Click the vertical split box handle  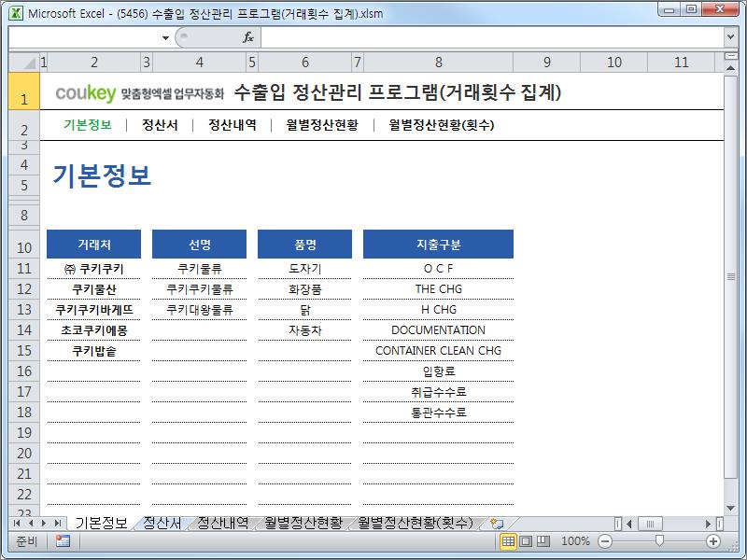[730, 56]
